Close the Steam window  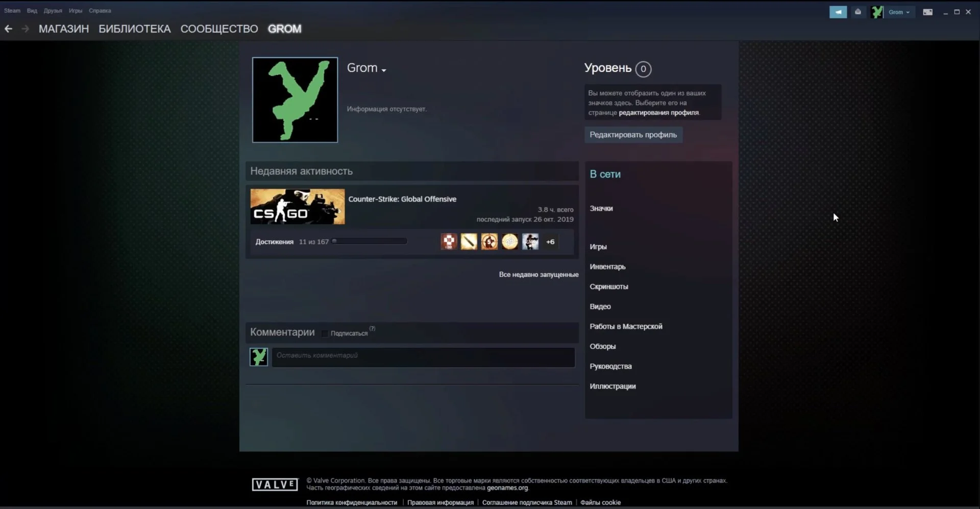click(x=968, y=12)
